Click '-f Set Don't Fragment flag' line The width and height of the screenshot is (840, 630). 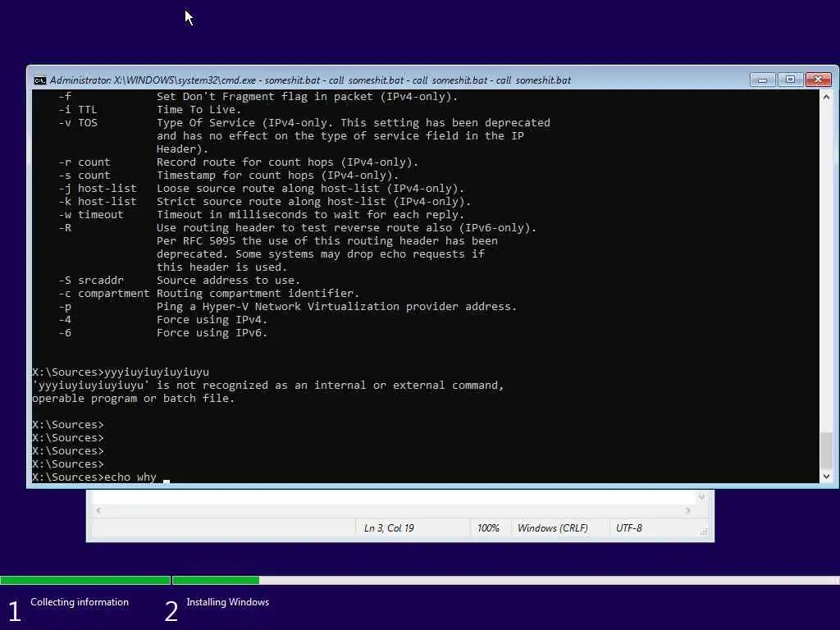[258, 97]
